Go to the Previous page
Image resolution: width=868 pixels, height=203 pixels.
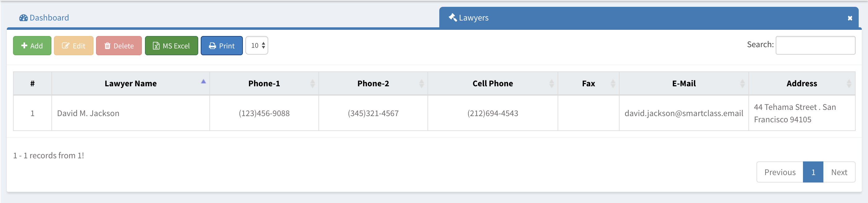(x=780, y=172)
